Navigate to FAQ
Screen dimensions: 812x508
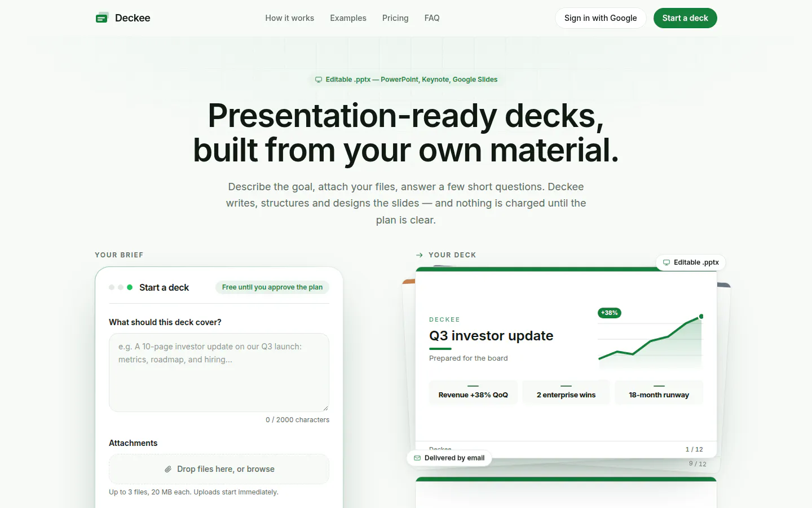tap(432, 18)
